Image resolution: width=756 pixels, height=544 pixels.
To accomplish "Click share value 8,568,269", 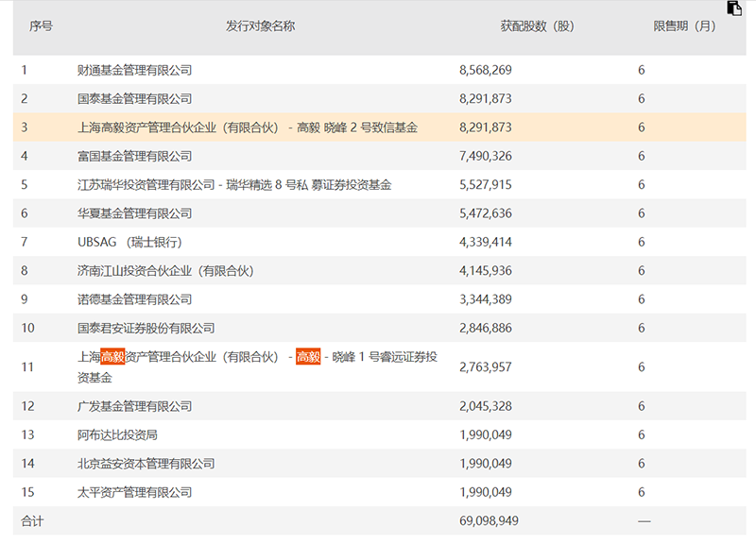I will pos(486,70).
